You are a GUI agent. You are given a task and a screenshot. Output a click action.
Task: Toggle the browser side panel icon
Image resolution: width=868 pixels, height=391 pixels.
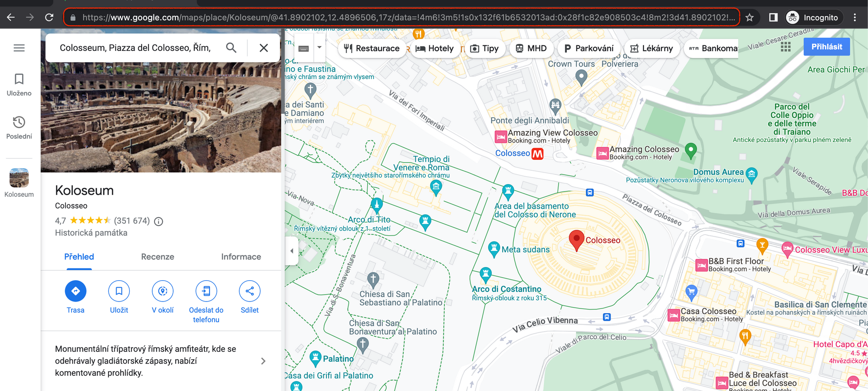773,17
